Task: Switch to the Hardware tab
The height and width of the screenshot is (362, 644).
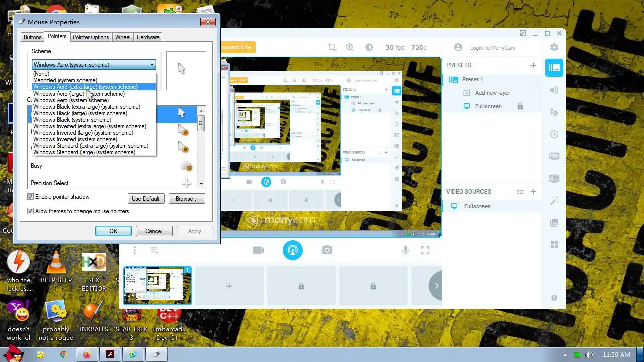Action: pos(148,37)
